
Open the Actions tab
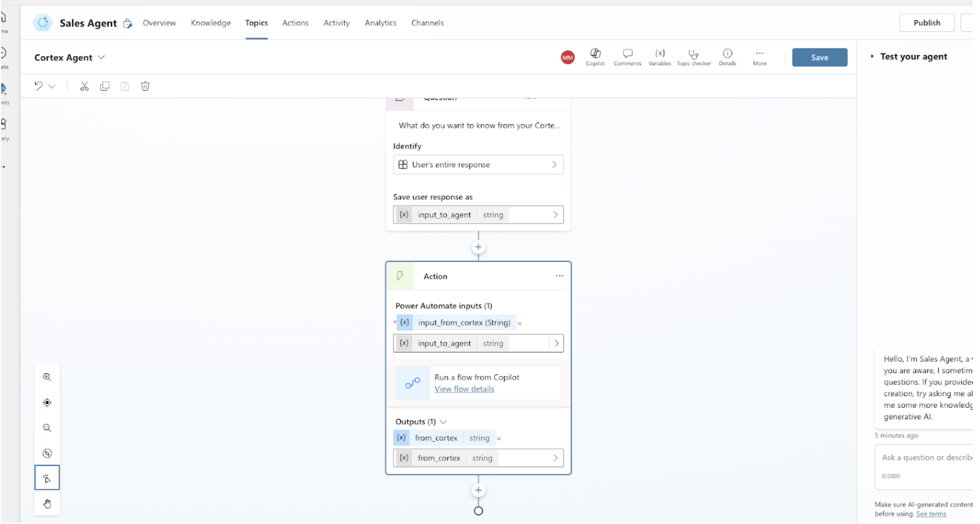point(295,23)
